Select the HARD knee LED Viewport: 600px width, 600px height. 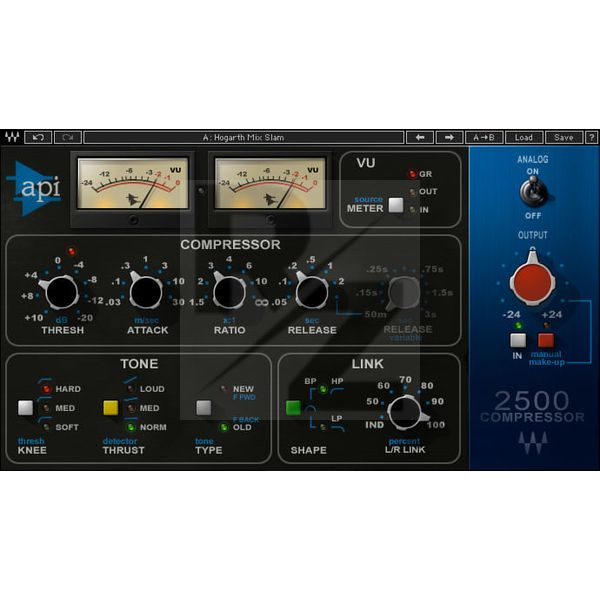point(46,389)
